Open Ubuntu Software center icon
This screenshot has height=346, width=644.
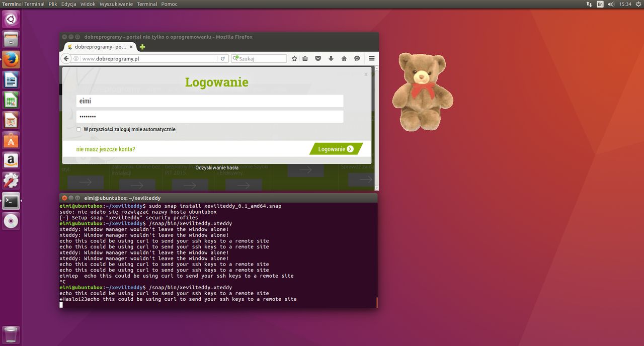pyautogui.click(x=11, y=140)
